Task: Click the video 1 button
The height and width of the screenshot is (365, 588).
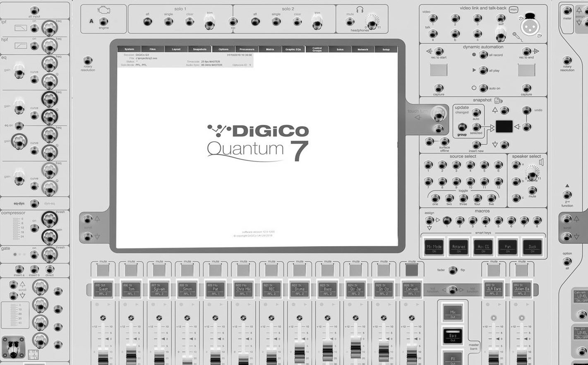Action: [x=433, y=18]
